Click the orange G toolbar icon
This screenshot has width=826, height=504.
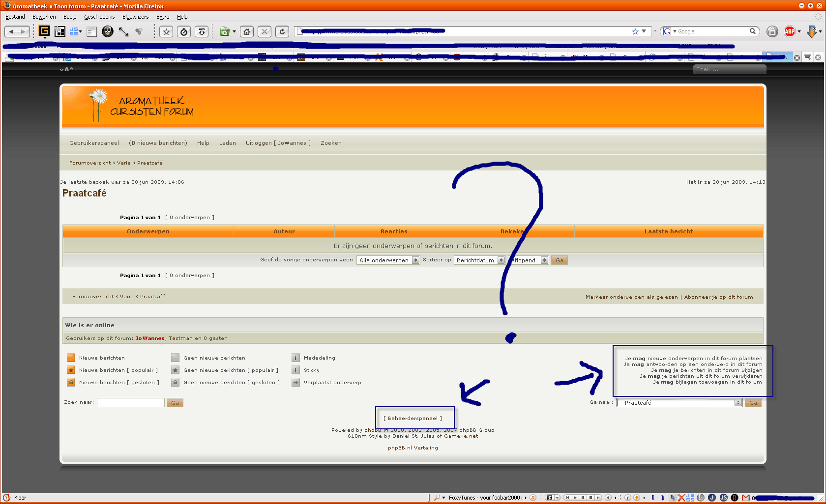[x=44, y=31]
